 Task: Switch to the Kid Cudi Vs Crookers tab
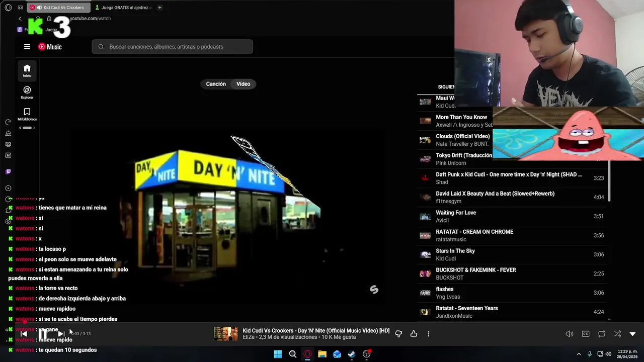tap(59, 8)
